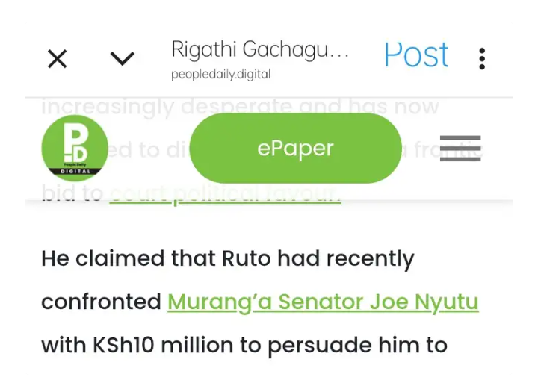Click the peopledaily.digital URL text
The image size is (538, 392).
point(220,75)
